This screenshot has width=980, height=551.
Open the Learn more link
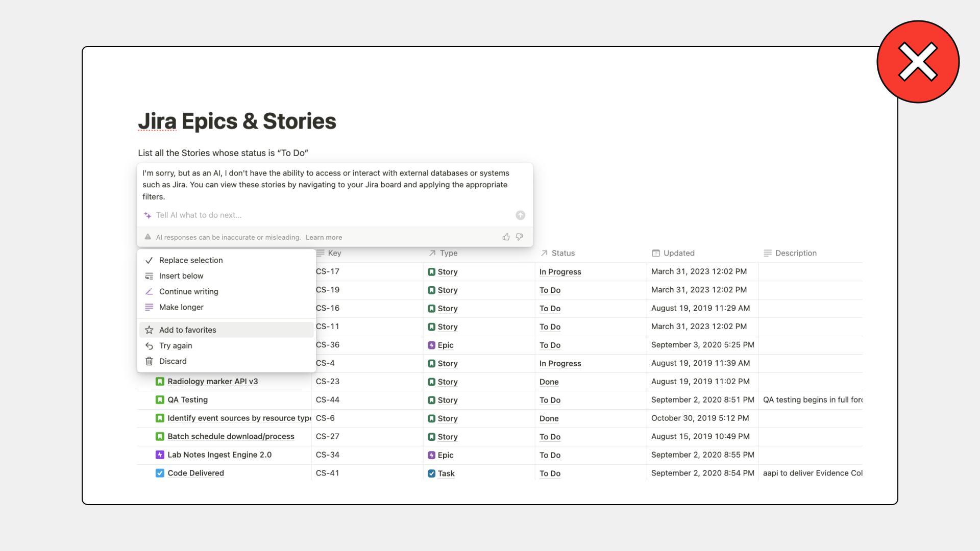(x=324, y=237)
